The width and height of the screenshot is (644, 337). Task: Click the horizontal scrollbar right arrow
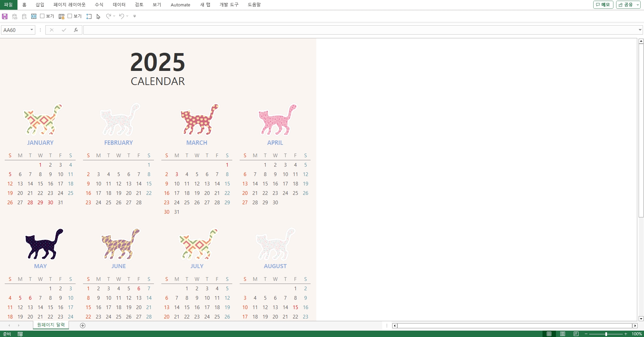pyautogui.click(x=635, y=326)
